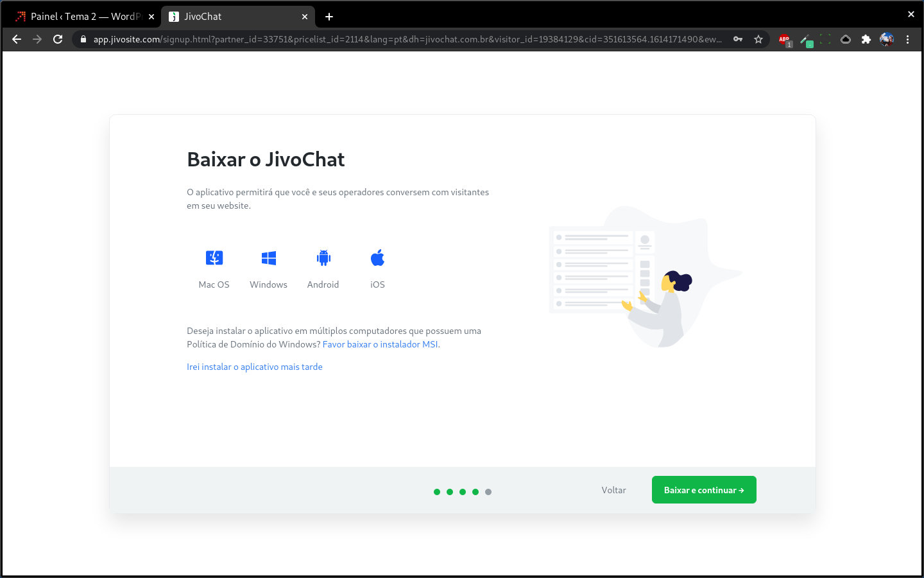Click the Baixar o JivoChat heading

[266, 159]
